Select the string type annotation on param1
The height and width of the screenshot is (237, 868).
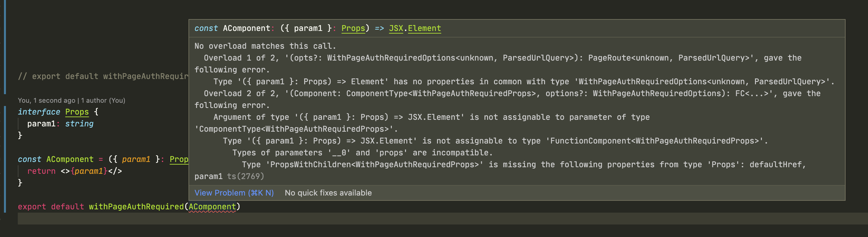79,123
